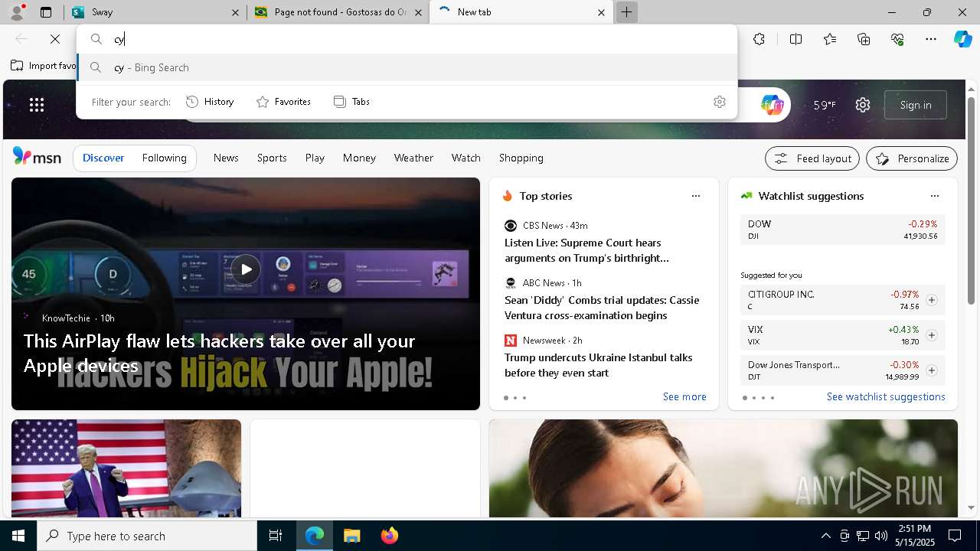Add Dow Jones Transport to the watchlist

[931, 370]
